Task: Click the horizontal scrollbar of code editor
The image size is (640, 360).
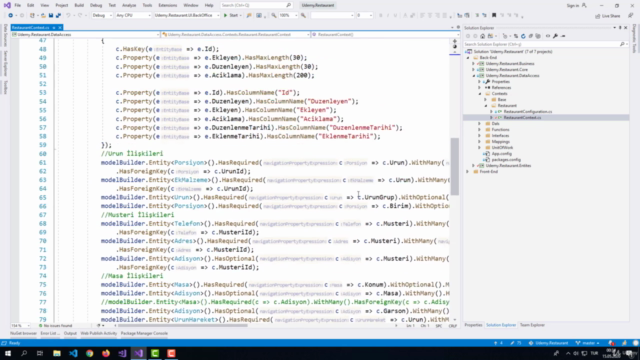Action: (x=182, y=326)
